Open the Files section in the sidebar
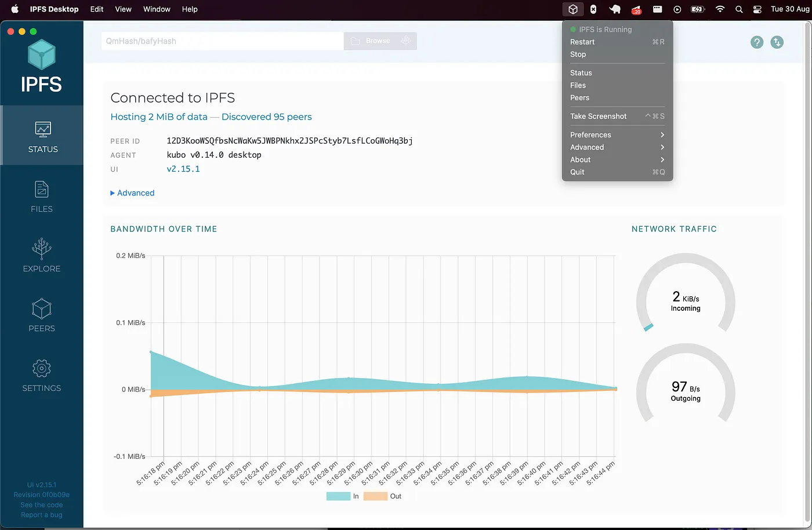Viewport: 812px width, 530px height. (42, 197)
